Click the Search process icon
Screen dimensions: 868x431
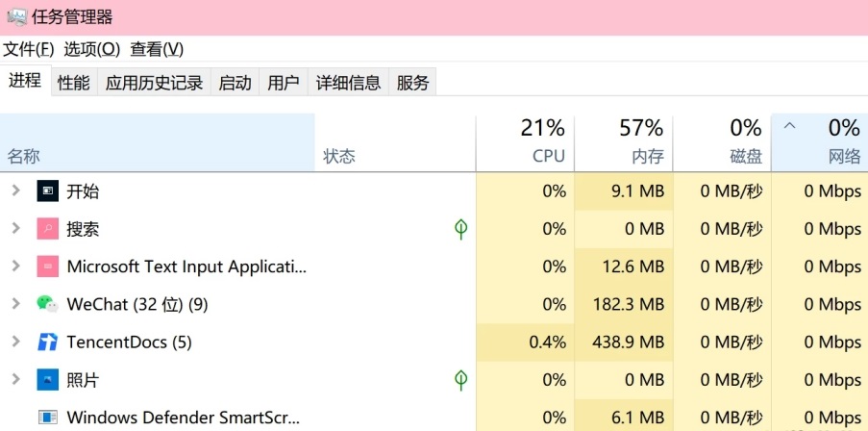click(47, 229)
